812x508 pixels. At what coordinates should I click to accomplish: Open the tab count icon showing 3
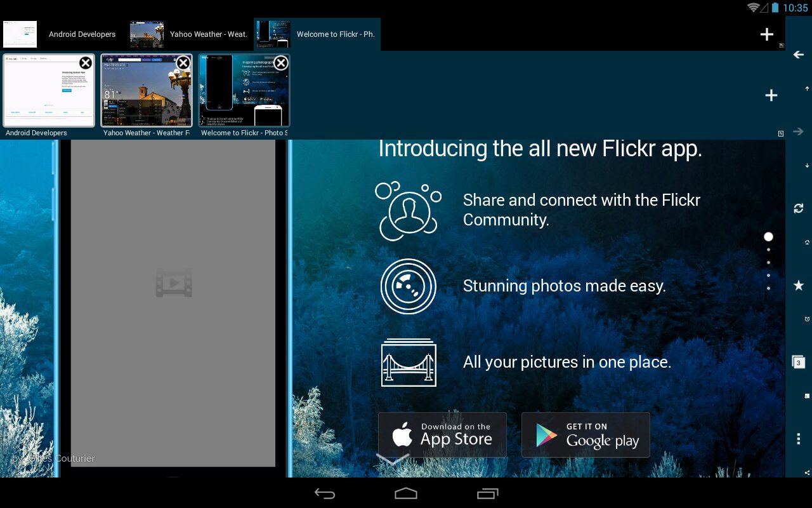[799, 362]
